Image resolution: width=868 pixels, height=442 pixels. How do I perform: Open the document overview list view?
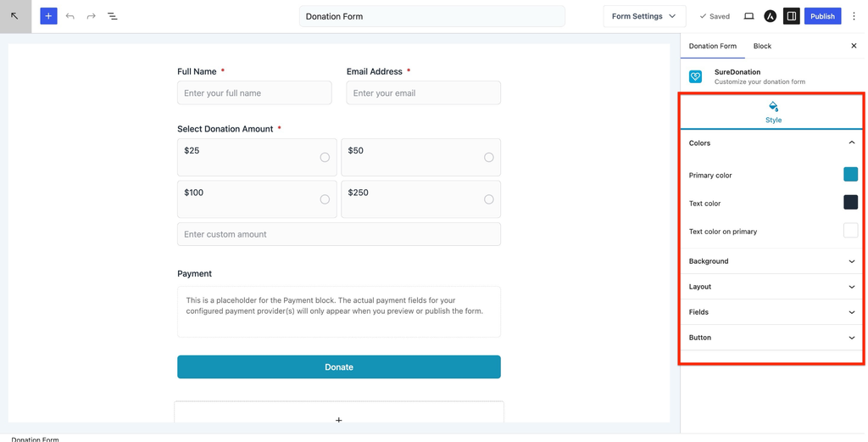(113, 16)
